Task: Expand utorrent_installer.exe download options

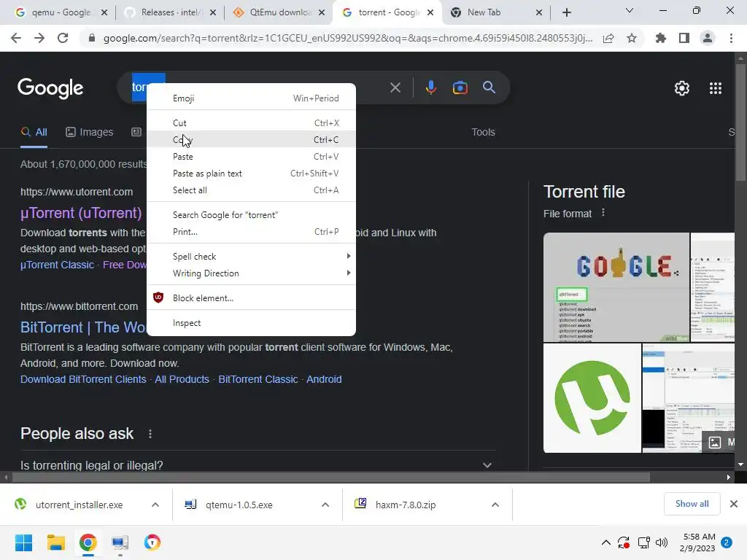Action: (x=155, y=505)
